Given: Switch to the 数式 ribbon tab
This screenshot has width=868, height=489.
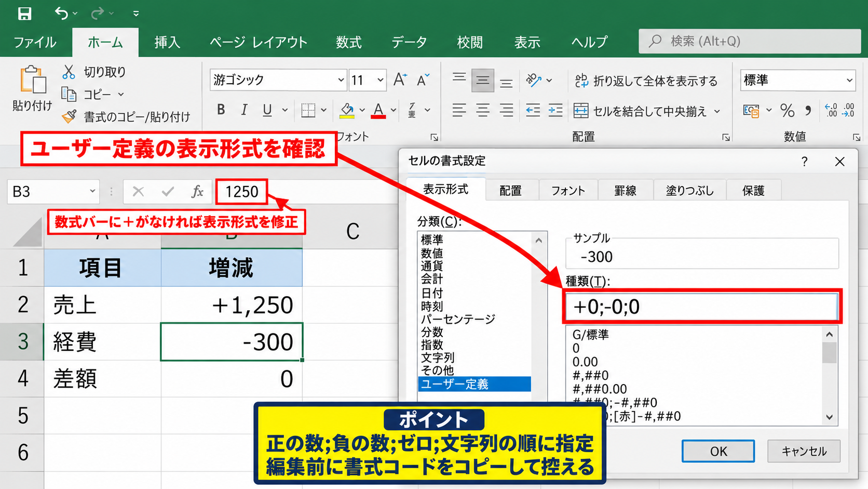Looking at the screenshot, I should tap(348, 42).
